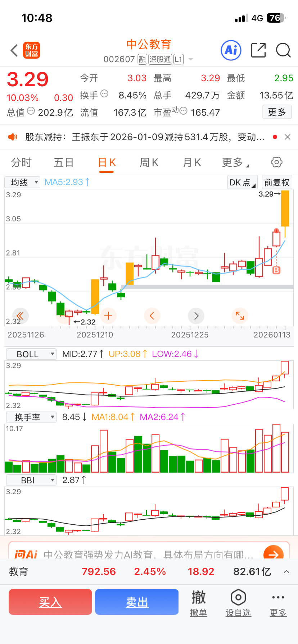
Task: Move chart right with gray arrow
Action: [x=196, y=316]
